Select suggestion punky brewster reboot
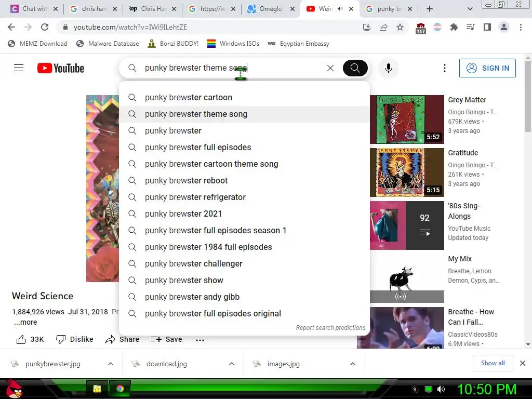Screen dimensions: 532x399 point(244,180)
